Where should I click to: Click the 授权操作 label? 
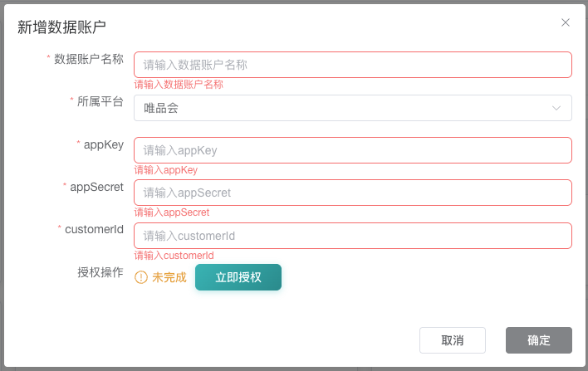pos(100,271)
